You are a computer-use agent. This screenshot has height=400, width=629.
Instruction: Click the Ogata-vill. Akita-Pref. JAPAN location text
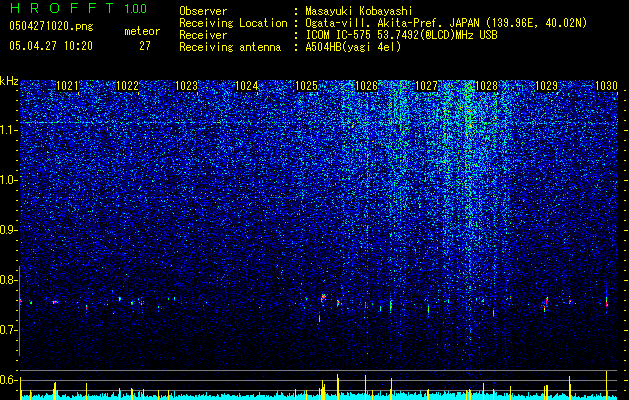click(446, 23)
